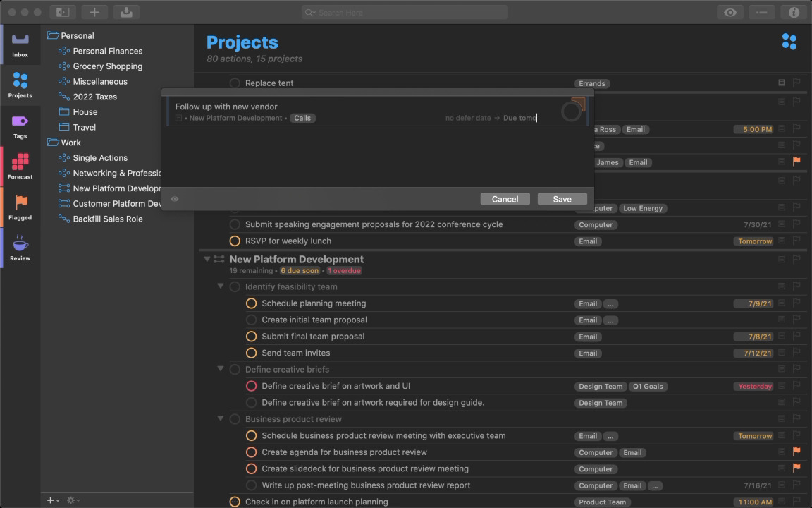Select the Work folder in sidebar

pos(70,143)
